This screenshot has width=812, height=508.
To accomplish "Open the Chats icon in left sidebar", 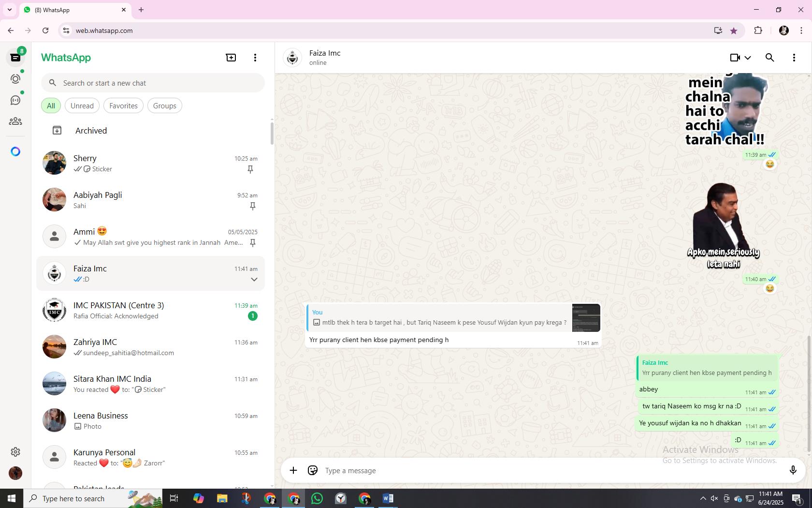I will point(15,58).
